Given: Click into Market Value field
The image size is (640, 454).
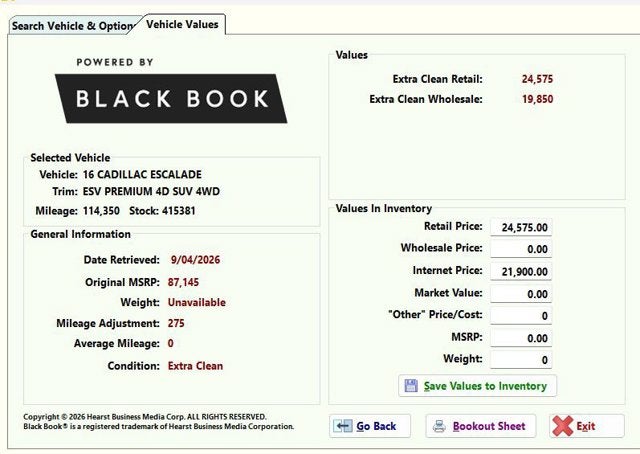Looking at the screenshot, I should coord(521,294).
